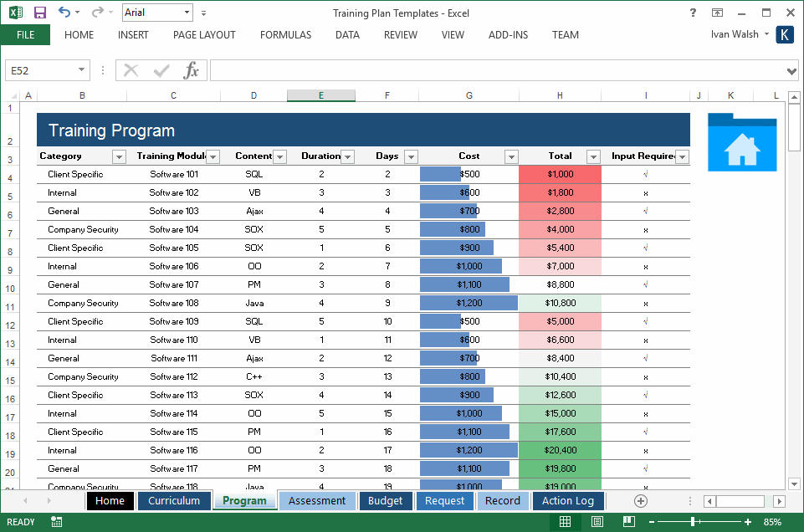Undo the last action
This screenshot has height=532, width=804.
click(64, 12)
